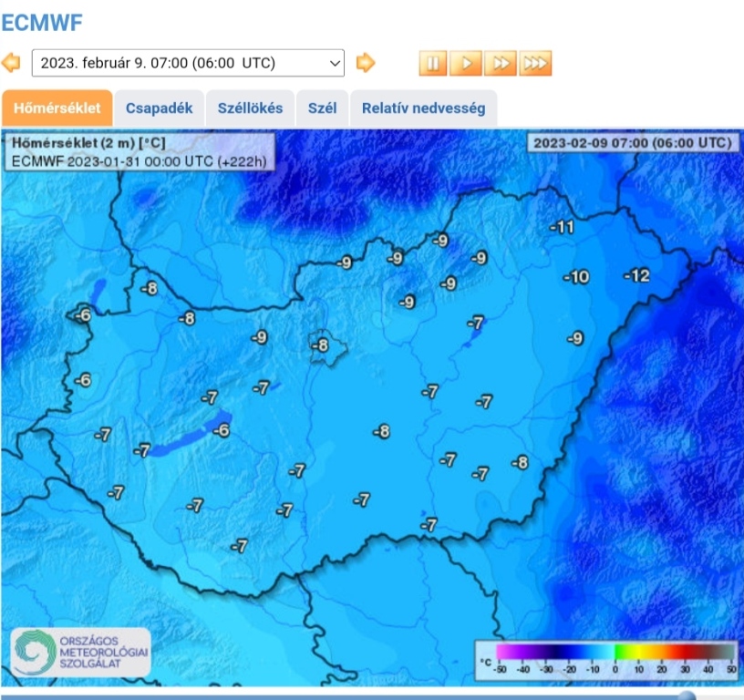
Task: Pause the forecast animation
Action: coord(432,63)
